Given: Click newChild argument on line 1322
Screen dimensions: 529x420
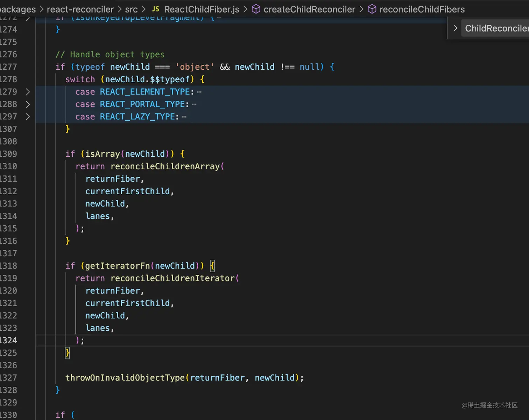Looking at the screenshot, I should [x=105, y=316].
